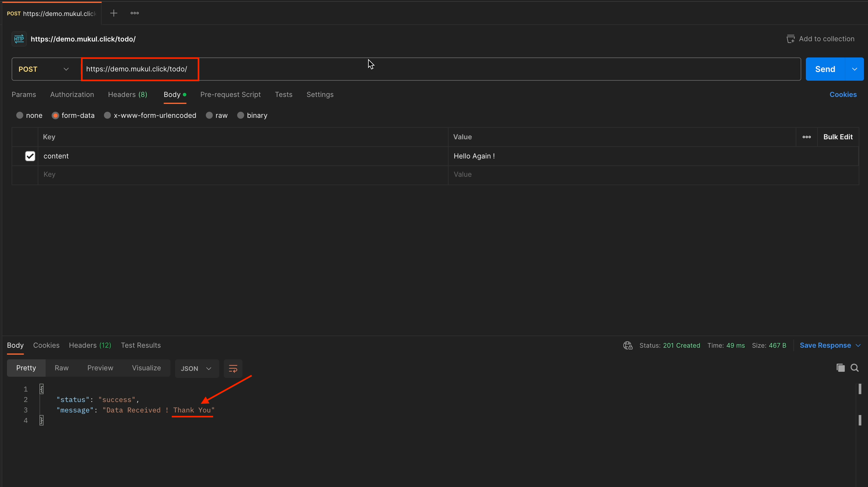
Task: Search the response using magnifier icon
Action: (854, 368)
